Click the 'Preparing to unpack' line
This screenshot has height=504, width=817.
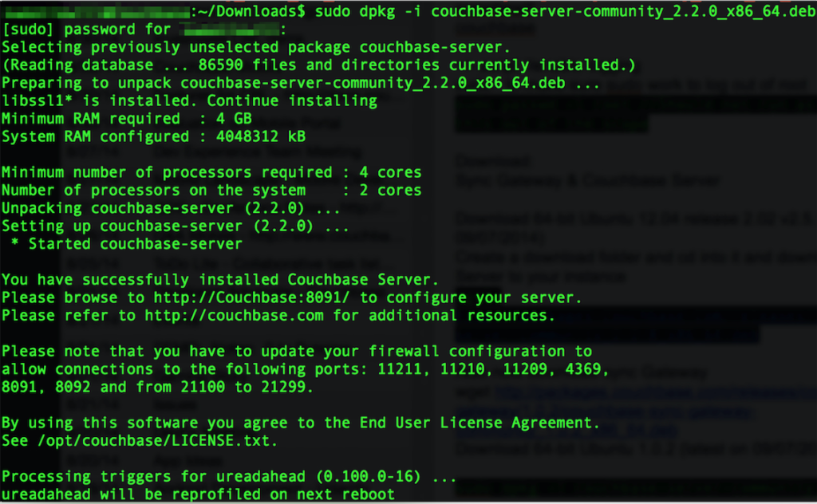(x=301, y=83)
